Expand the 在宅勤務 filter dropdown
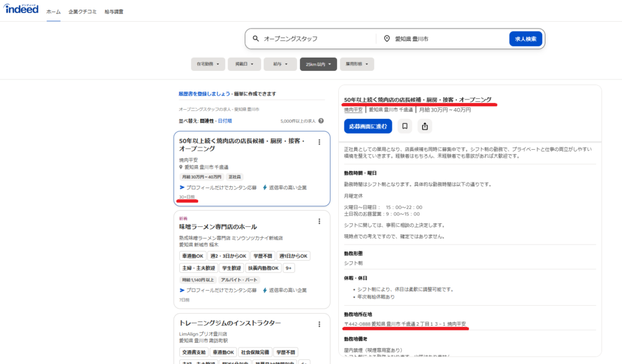Screen dimensions: 622x364 (x=208, y=64)
